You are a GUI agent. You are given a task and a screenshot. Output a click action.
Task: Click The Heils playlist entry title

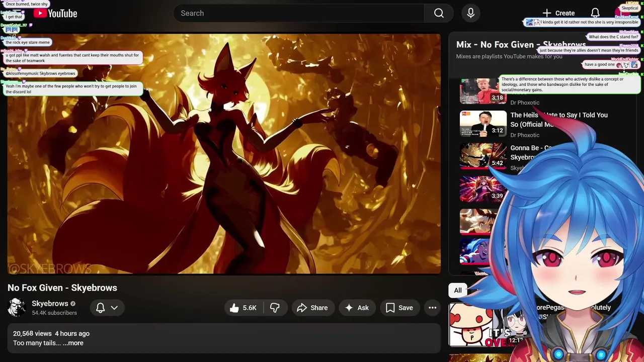559,120
